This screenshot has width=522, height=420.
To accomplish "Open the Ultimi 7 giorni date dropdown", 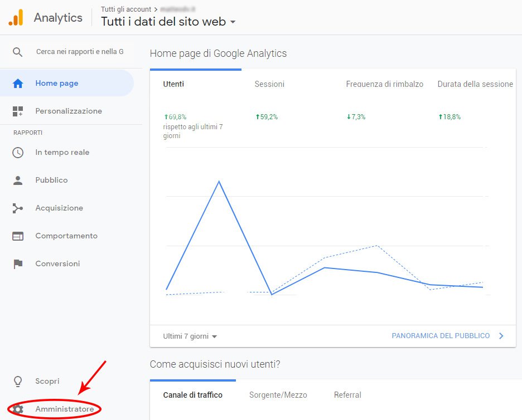I will click(x=190, y=336).
